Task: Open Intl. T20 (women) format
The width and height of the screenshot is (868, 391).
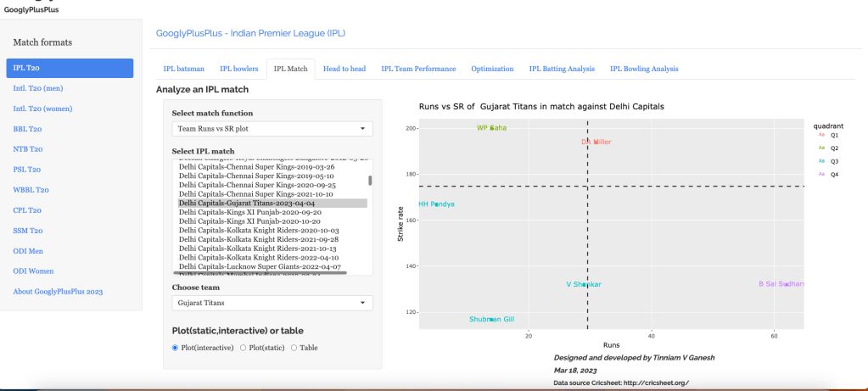Action: 42,109
